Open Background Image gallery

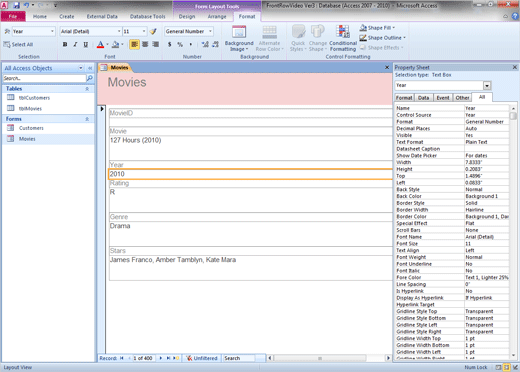click(x=239, y=39)
